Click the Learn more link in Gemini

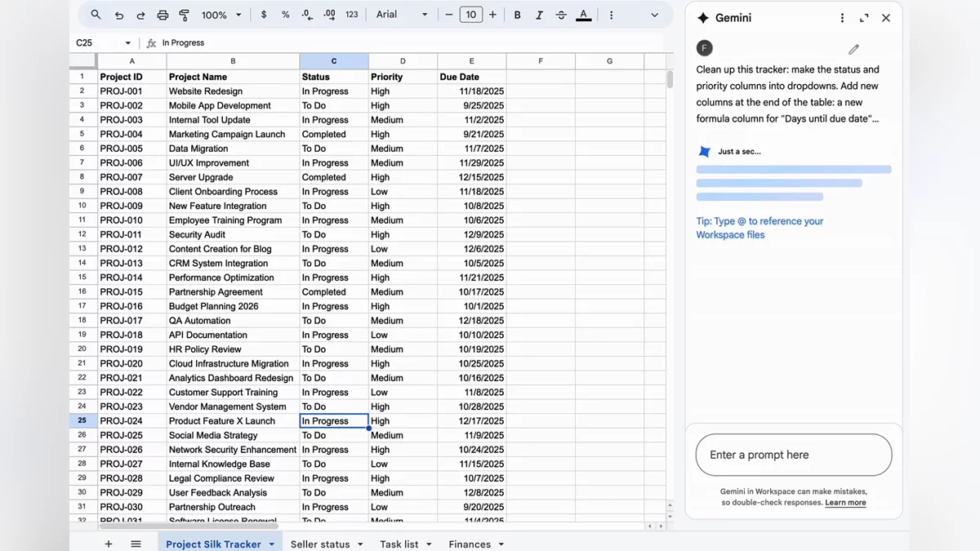point(845,503)
